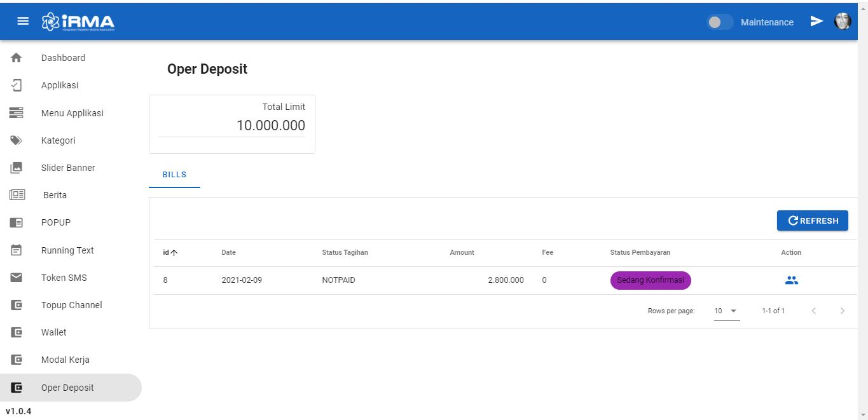Select the BILLS tab
Screen dimensions: 868x420
click(x=174, y=175)
